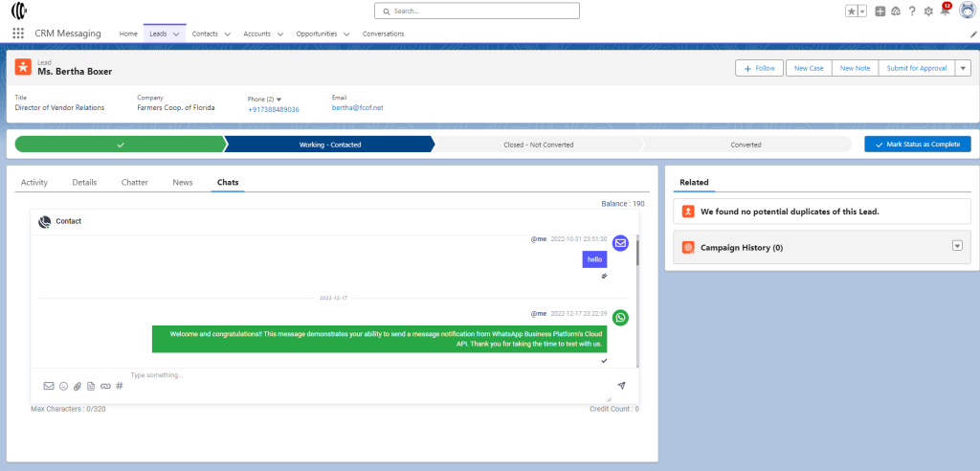This screenshot has height=471, width=980.
Task: Select the Related tab
Action: pos(694,183)
